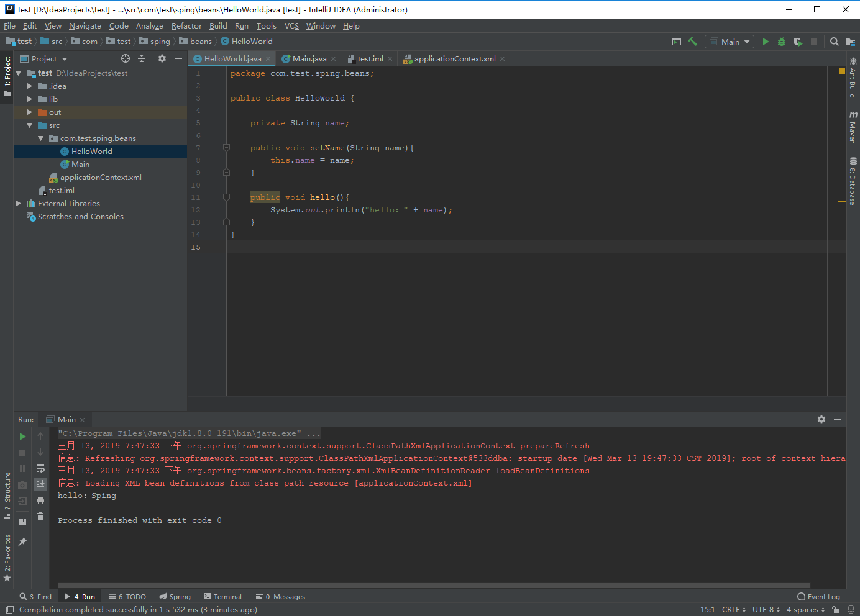Click tool windows quick-access icon in status bar
The height and width of the screenshot is (616, 860).
(9, 610)
